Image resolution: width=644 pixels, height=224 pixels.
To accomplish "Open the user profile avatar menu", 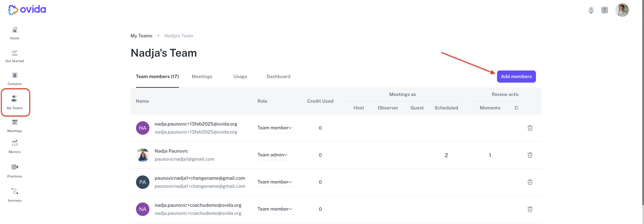I will 622,10.
